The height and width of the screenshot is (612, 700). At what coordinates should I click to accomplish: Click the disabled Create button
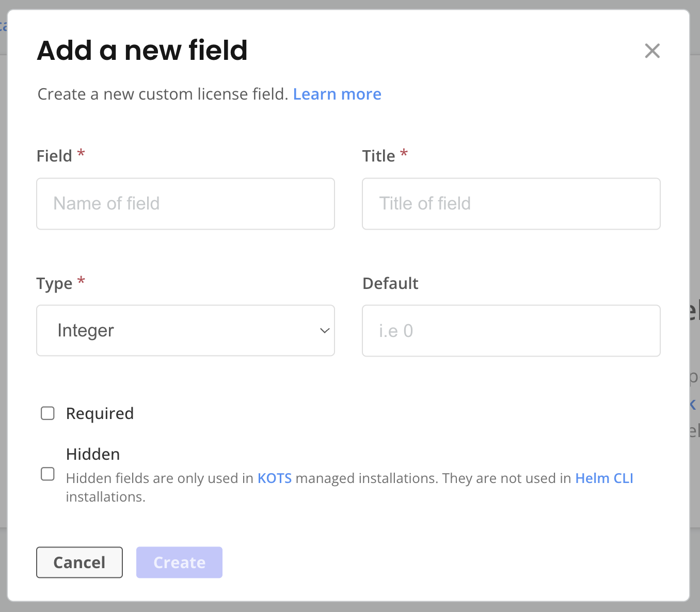point(179,562)
